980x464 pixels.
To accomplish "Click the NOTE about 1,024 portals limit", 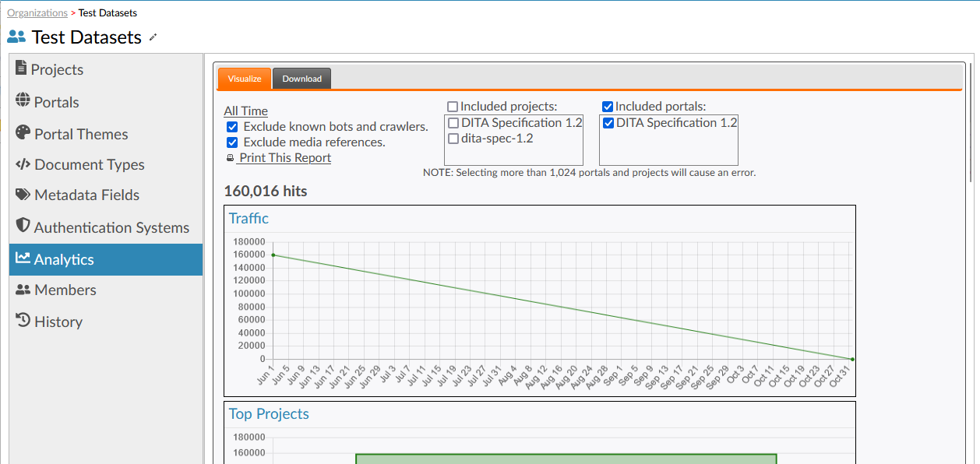I will 590,172.
